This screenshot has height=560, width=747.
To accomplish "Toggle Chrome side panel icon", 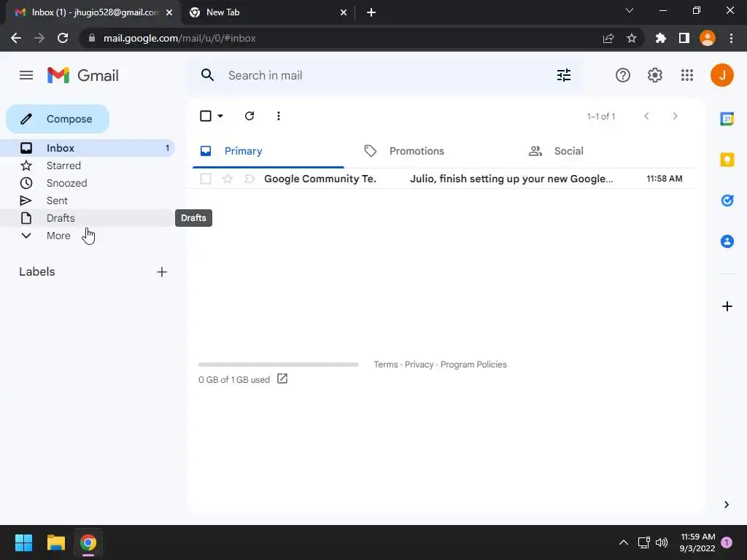I will (684, 38).
